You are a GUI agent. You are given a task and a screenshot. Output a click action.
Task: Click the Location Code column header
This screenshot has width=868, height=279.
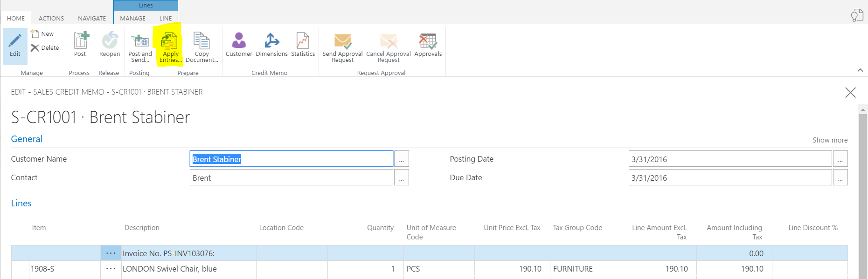coord(281,228)
